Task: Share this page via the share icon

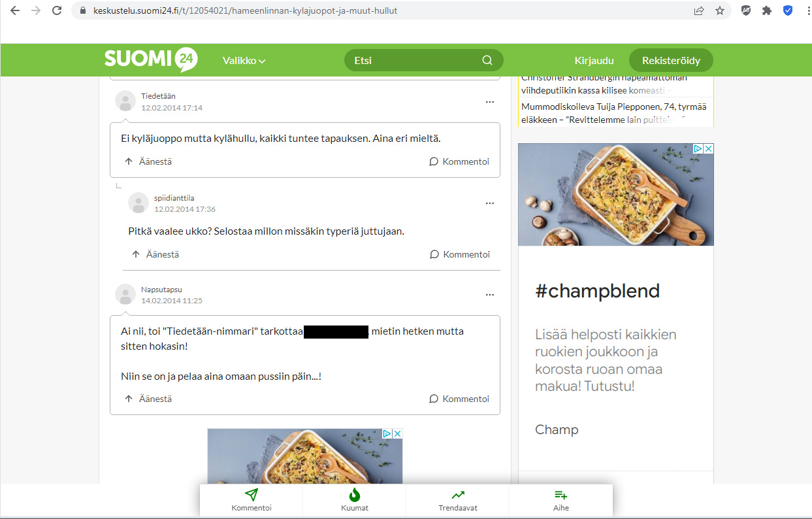Action: (x=699, y=10)
